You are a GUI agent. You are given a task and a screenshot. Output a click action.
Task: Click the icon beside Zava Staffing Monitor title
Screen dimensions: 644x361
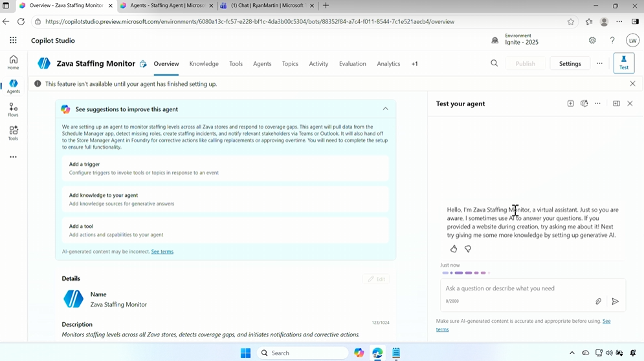coord(143,63)
